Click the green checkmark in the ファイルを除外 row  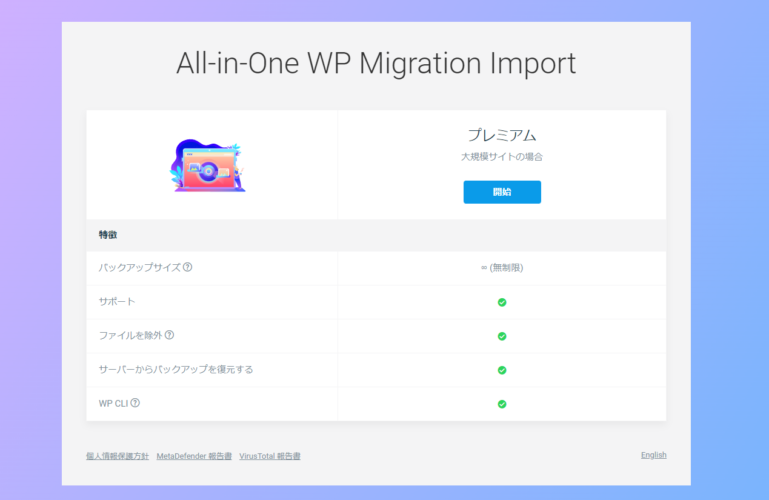(x=502, y=336)
